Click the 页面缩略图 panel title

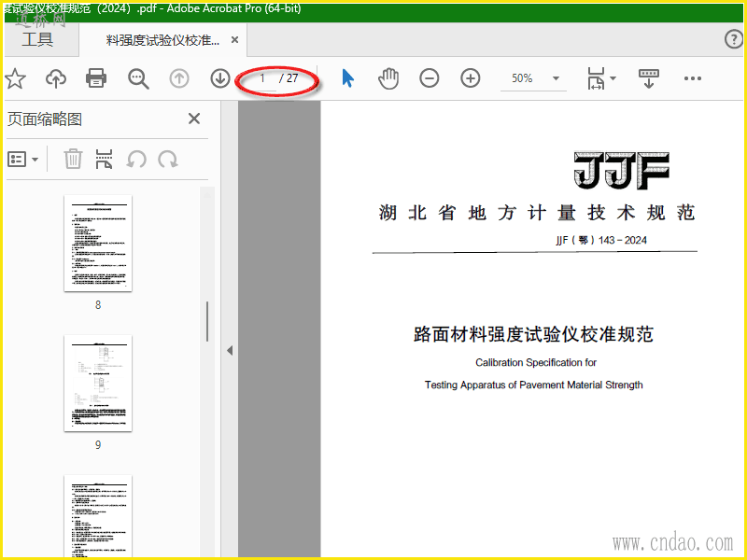44,119
